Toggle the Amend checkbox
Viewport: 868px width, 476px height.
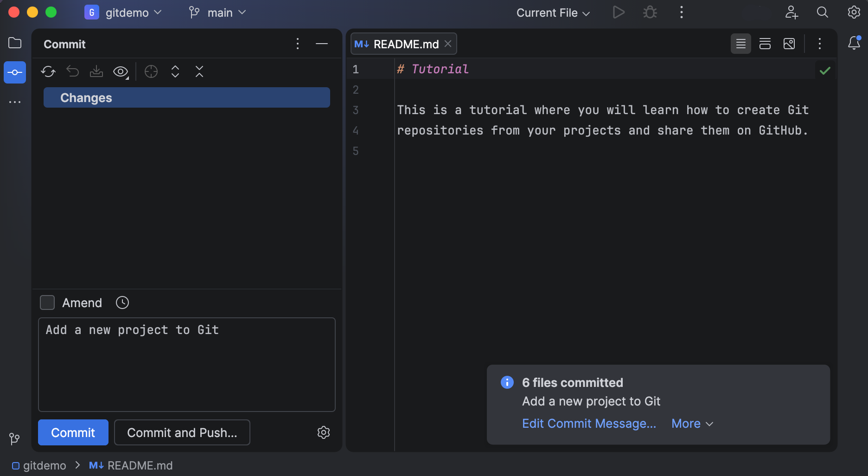[47, 302]
